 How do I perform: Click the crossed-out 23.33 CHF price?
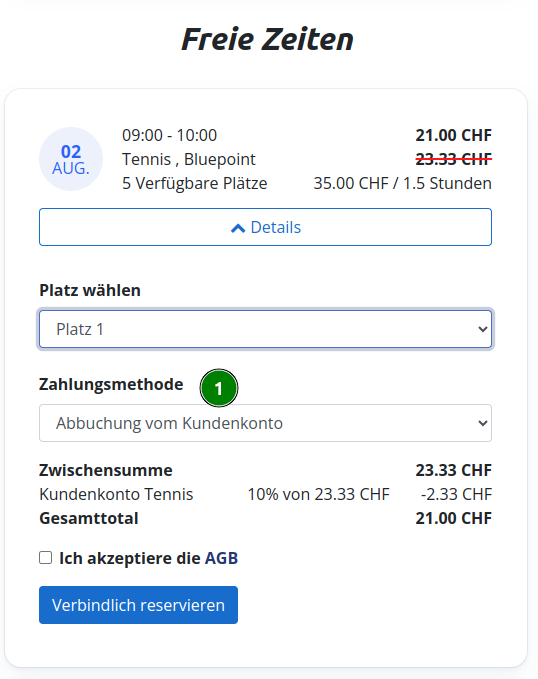pos(454,159)
